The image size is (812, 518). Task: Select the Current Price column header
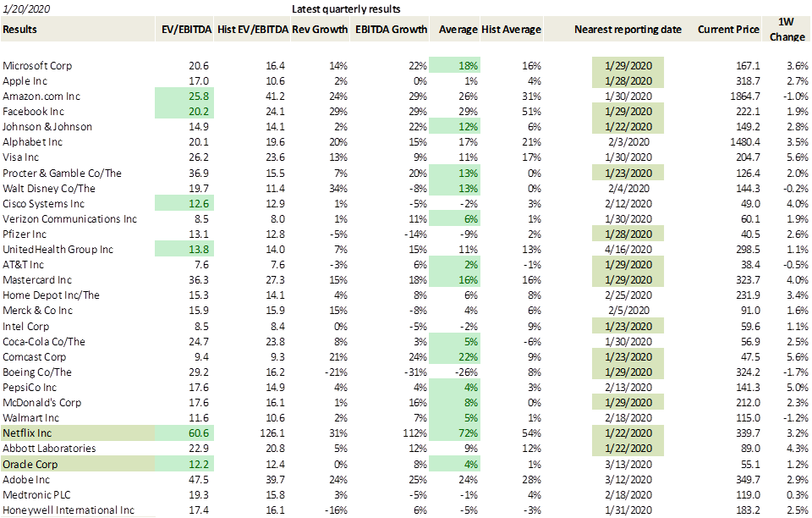click(728, 30)
